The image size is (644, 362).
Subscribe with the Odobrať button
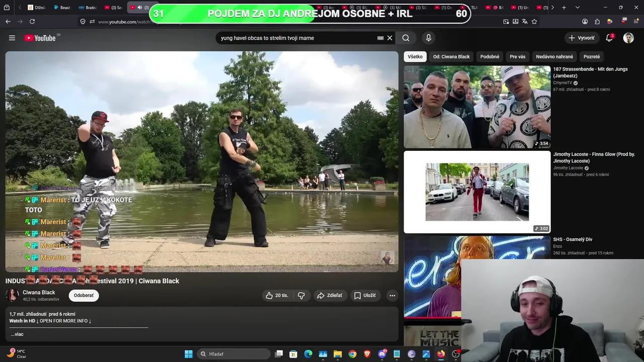click(84, 296)
